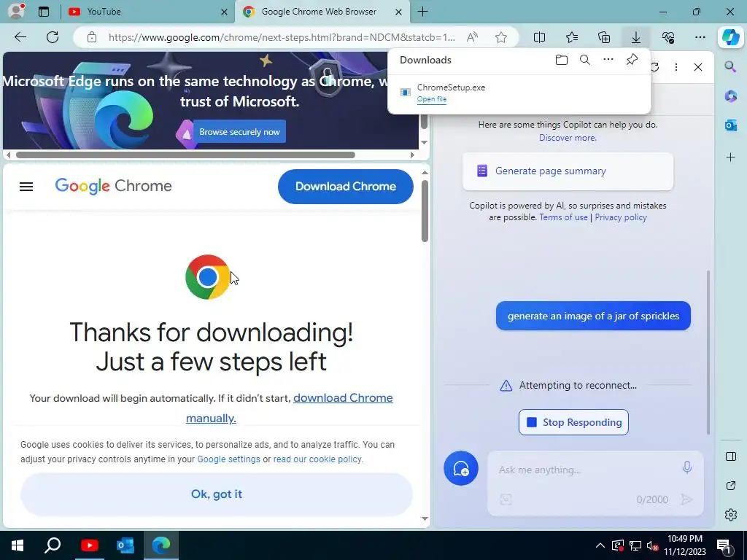Click Stop Responding button
The image size is (747, 560).
pos(573,422)
